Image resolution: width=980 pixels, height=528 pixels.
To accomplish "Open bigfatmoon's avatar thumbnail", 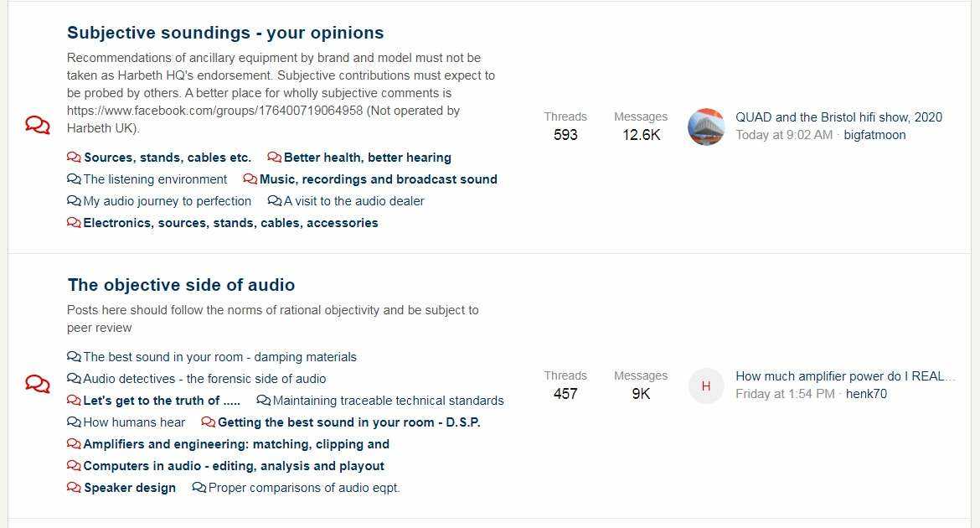I will [706, 127].
